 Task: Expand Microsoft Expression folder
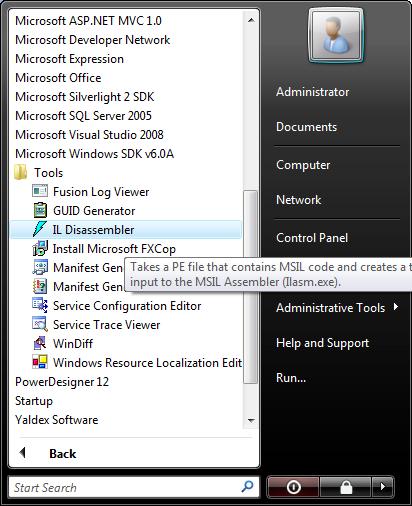pyautogui.click(x=69, y=59)
